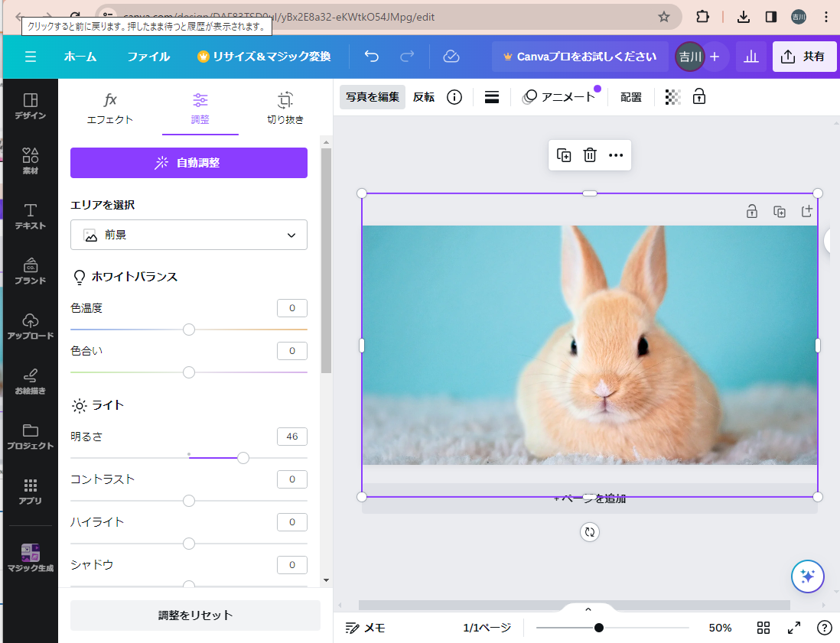
Task: Open the image info icon
Action: point(454,97)
